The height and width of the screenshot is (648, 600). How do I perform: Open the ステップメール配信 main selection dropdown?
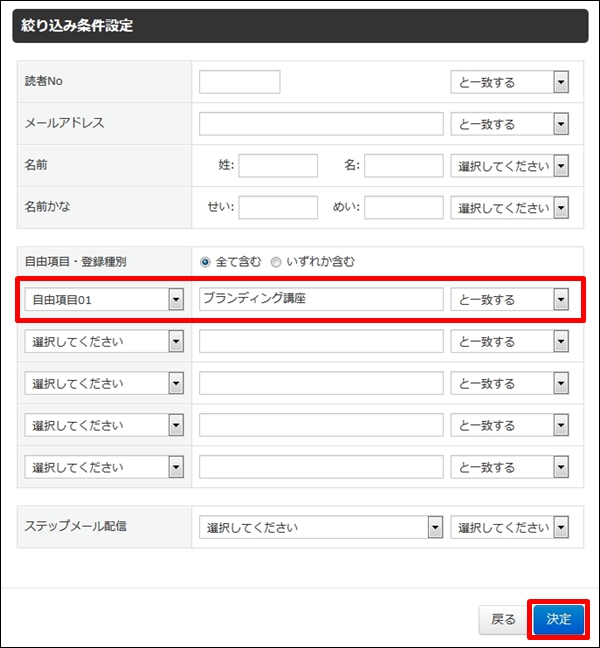click(x=321, y=527)
